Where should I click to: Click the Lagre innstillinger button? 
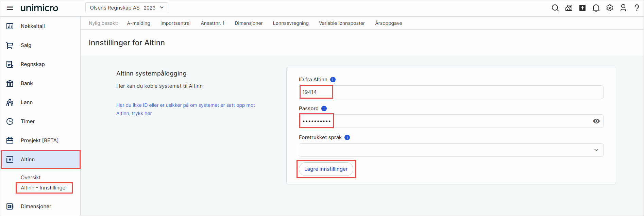(326, 169)
